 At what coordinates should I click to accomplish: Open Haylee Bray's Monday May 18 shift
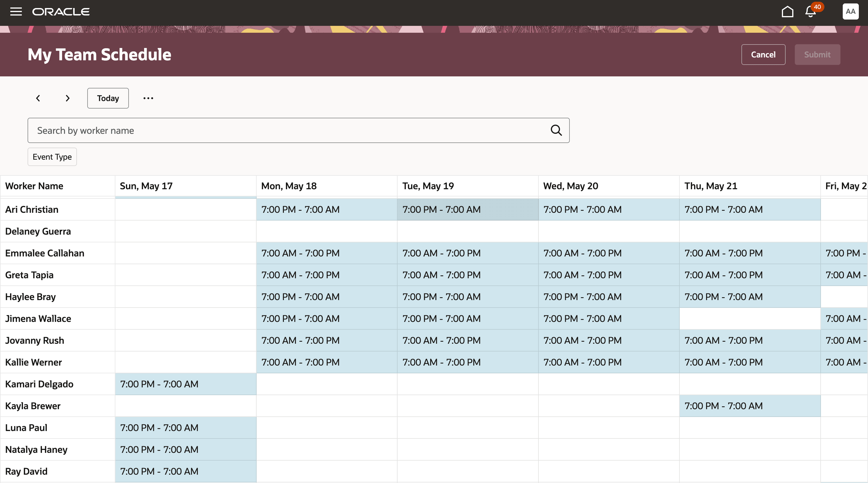point(327,297)
